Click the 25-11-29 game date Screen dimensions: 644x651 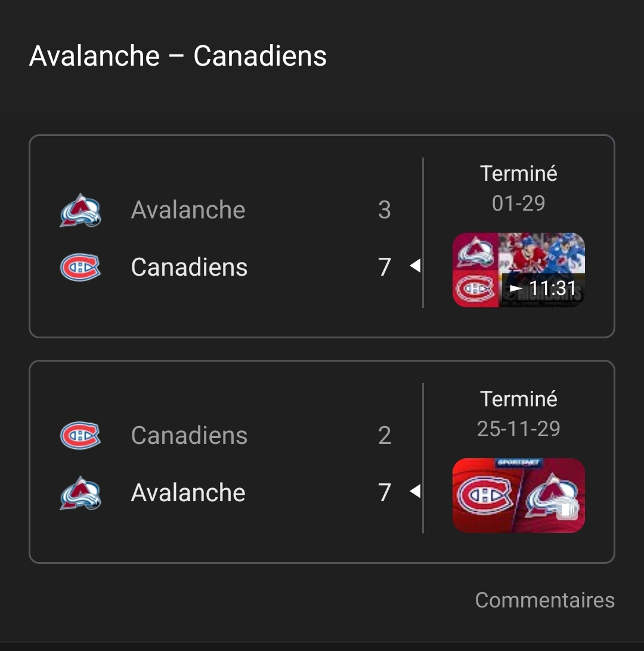click(518, 429)
